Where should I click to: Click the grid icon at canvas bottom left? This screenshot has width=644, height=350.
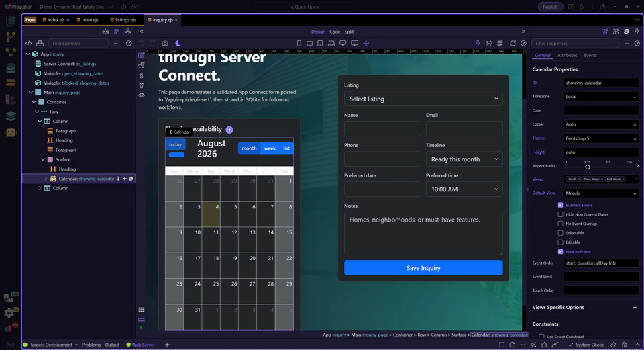142,310
